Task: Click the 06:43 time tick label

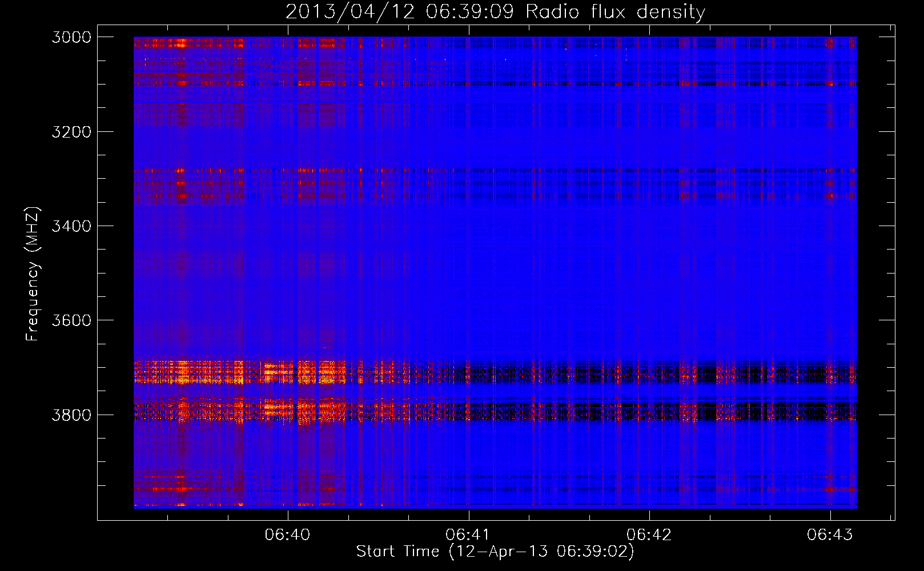Action: coord(830,534)
